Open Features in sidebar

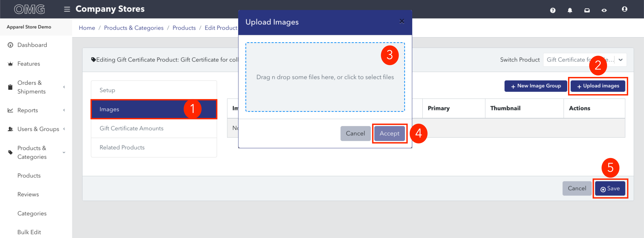(x=28, y=64)
